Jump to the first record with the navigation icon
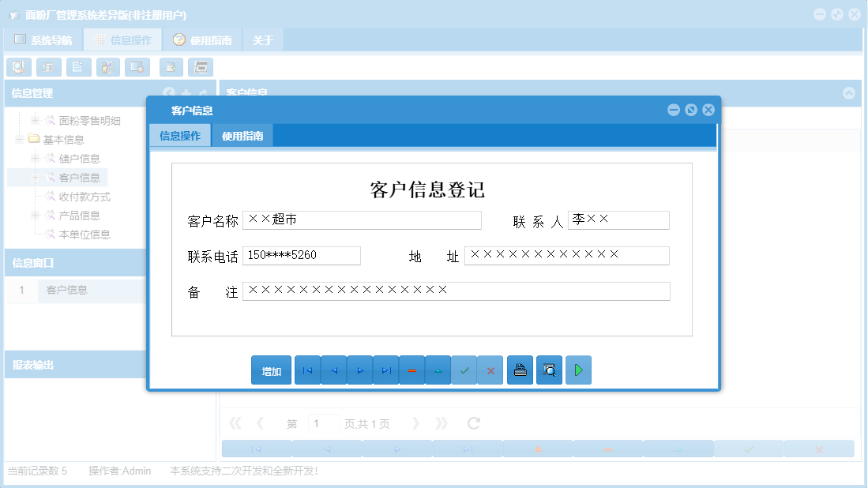Image resolution: width=868 pixels, height=488 pixels. (x=307, y=370)
